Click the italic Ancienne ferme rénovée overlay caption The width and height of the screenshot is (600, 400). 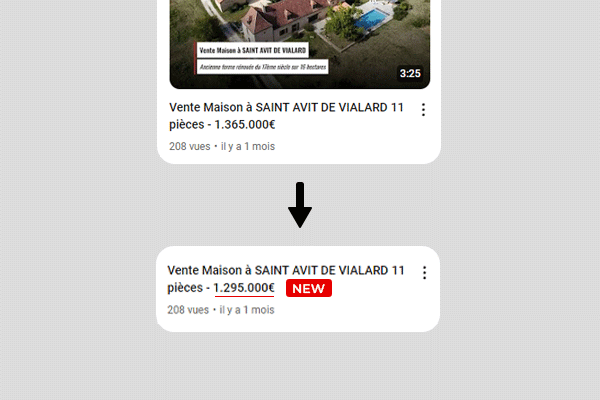point(262,67)
